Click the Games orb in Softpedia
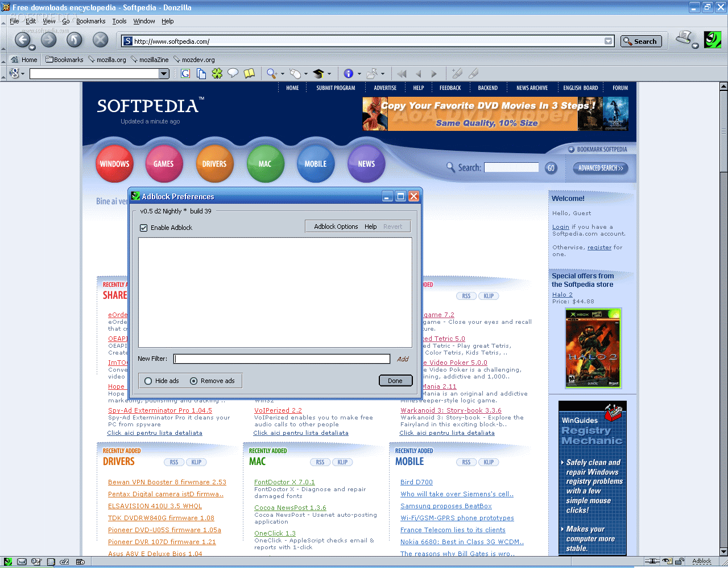This screenshot has height=568, width=728. (164, 164)
